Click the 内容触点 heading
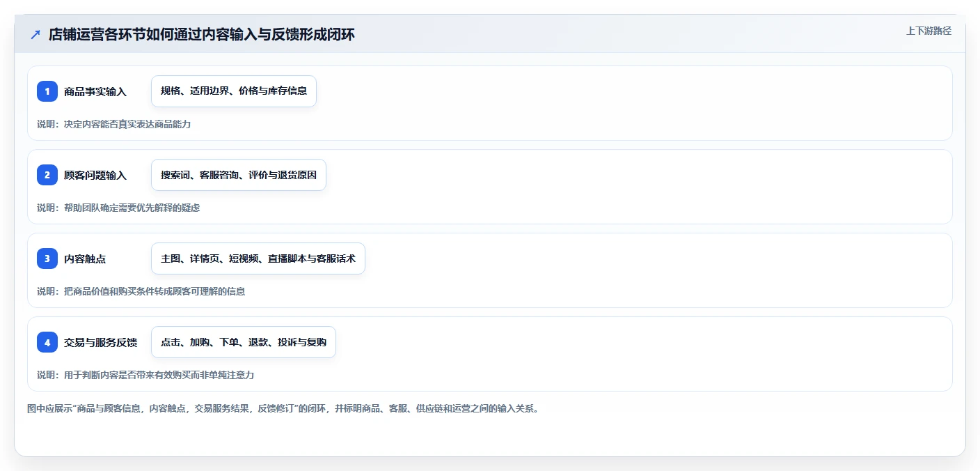Image resolution: width=980 pixels, height=471 pixels. click(85, 258)
